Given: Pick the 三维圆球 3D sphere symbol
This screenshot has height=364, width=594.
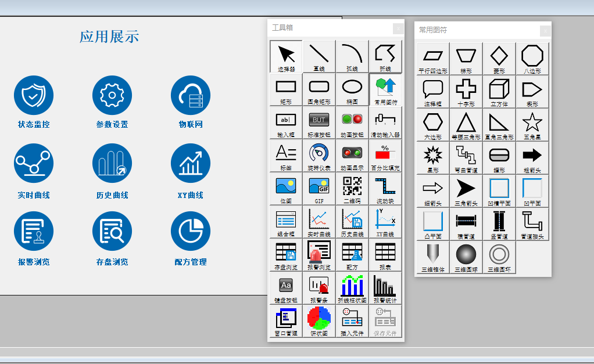Looking at the screenshot, I should tap(466, 257).
